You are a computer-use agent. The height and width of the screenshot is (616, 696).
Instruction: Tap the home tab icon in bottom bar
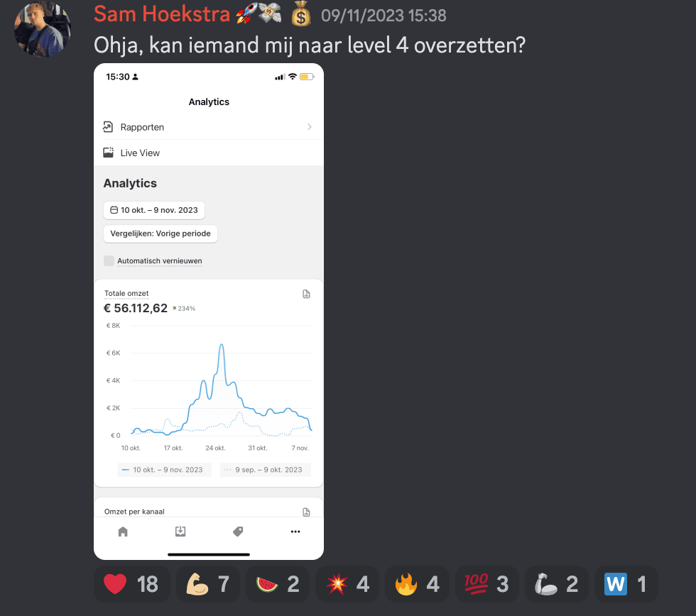(x=123, y=532)
